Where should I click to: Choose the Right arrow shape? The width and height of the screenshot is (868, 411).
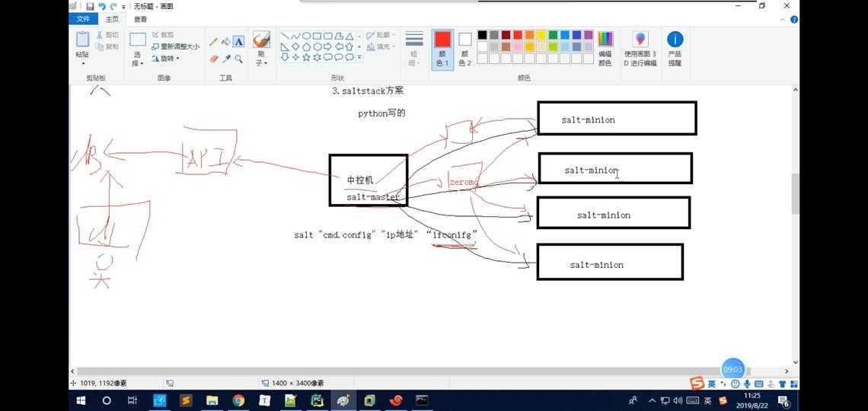327,46
